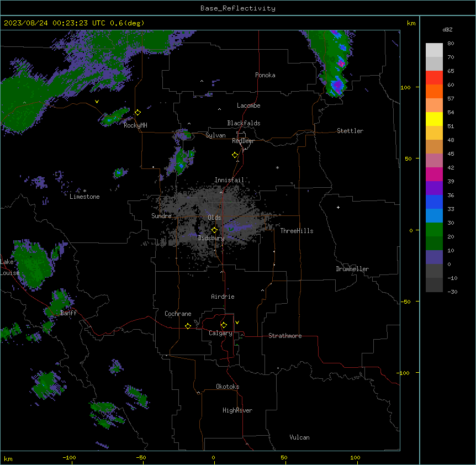
Task: Click the Olds town label
Action: (214, 218)
